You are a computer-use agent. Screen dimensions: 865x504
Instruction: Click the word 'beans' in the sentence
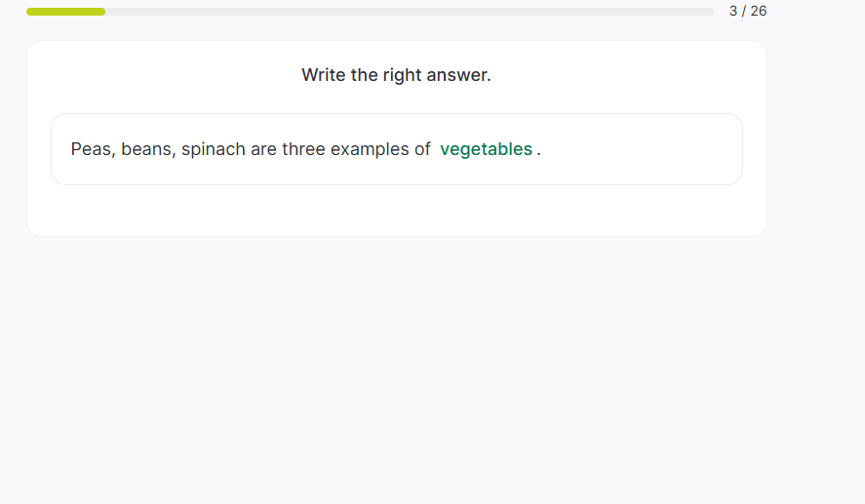click(x=146, y=149)
